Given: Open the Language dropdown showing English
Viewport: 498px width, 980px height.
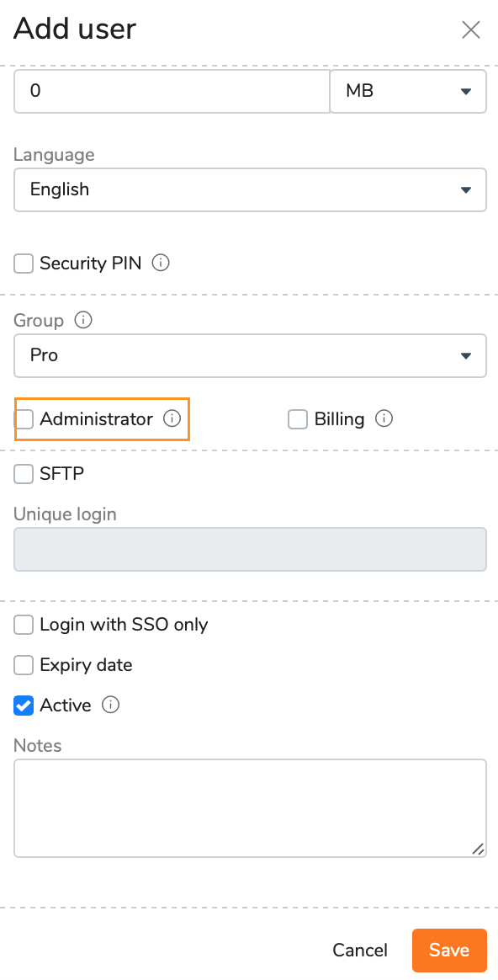Looking at the screenshot, I should coord(250,189).
